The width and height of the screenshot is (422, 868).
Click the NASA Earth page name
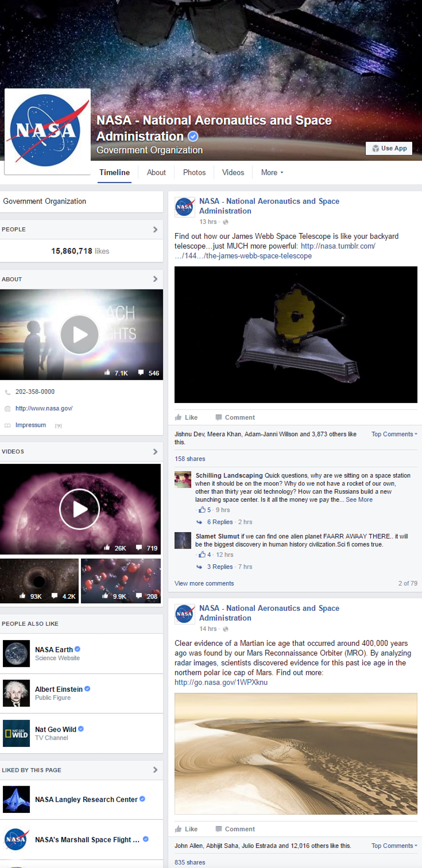tap(54, 649)
